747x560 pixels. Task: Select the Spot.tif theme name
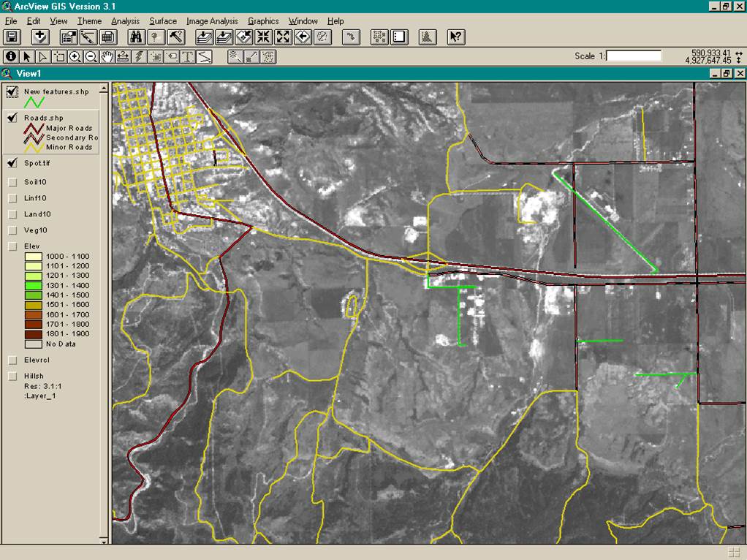(37, 163)
